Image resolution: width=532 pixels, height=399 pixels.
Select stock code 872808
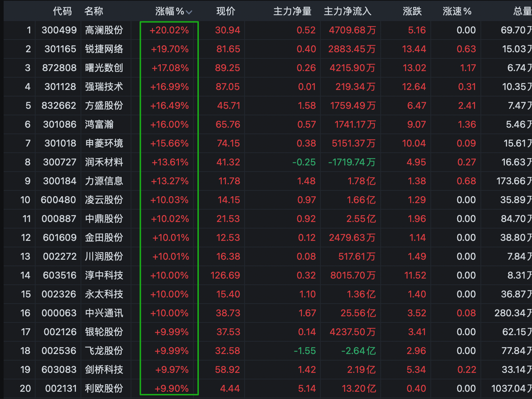59,68
